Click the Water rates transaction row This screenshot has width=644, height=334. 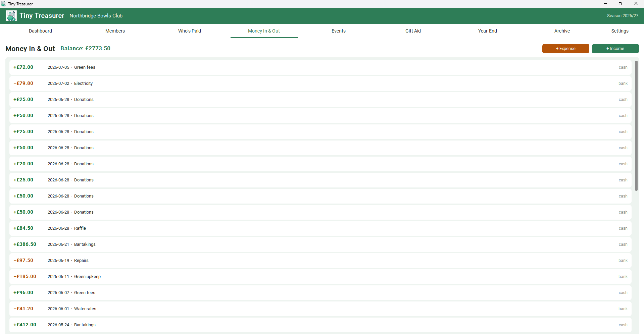[x=320, y=309]
